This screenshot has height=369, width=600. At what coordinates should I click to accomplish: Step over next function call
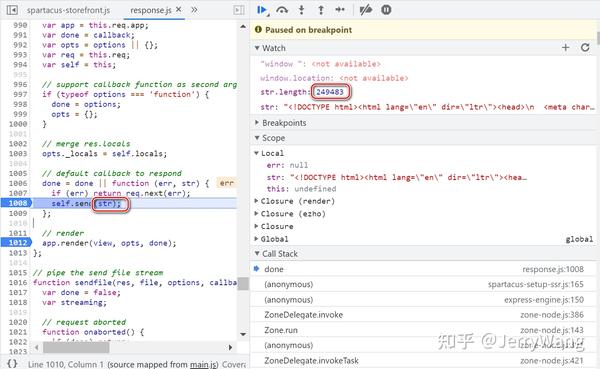(282, 10)
